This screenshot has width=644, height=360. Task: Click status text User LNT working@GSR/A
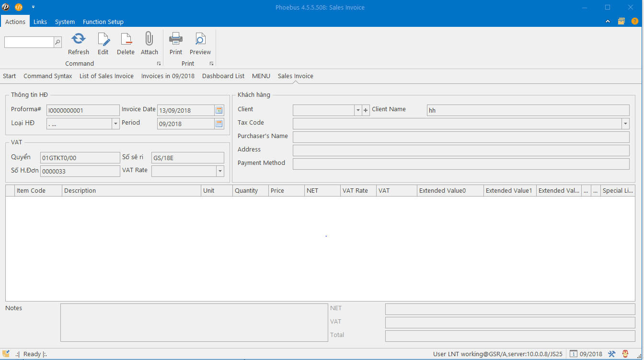(498, 354)
